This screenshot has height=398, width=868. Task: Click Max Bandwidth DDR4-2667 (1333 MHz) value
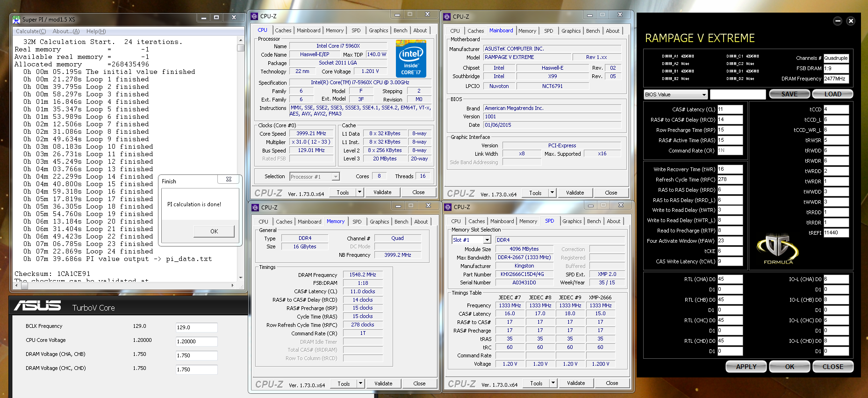coord(524,257)
